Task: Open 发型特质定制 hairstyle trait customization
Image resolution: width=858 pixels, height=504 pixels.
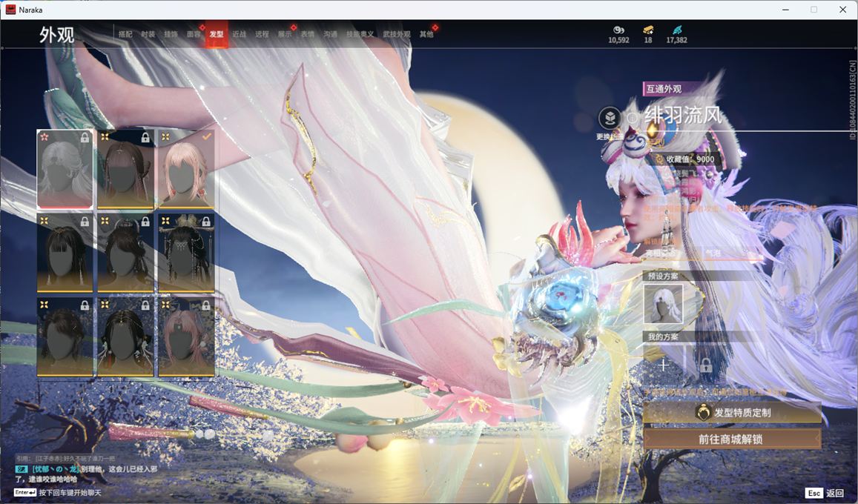Action: click(732, 413)
